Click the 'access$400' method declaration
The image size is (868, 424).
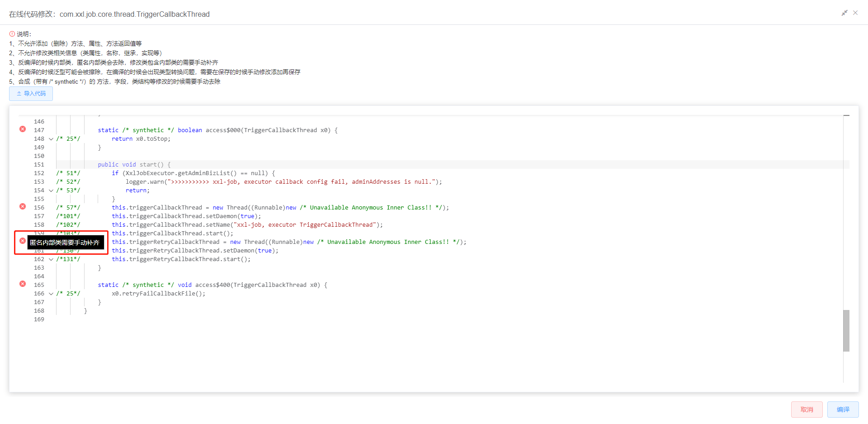(212, 285)
